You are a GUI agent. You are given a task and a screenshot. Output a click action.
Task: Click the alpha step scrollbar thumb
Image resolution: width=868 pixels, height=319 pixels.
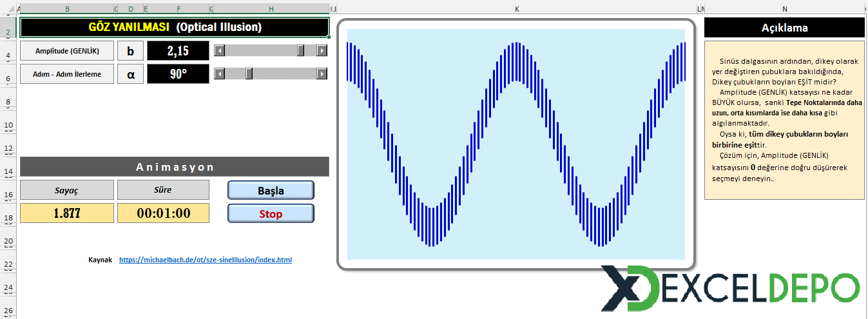click(x=249, y=73)
